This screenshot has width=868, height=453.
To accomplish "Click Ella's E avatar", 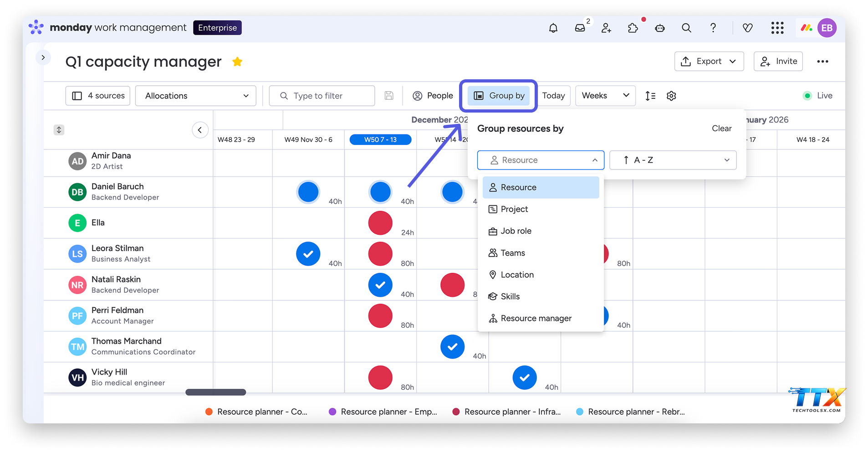I will (x=77, y=223).
